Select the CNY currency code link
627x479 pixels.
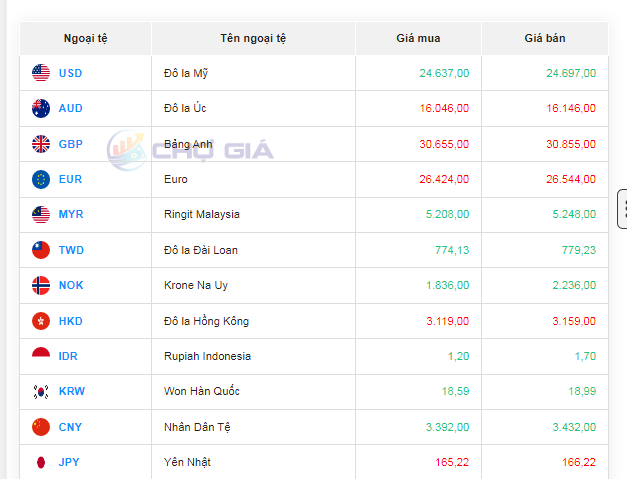point(70,427)
